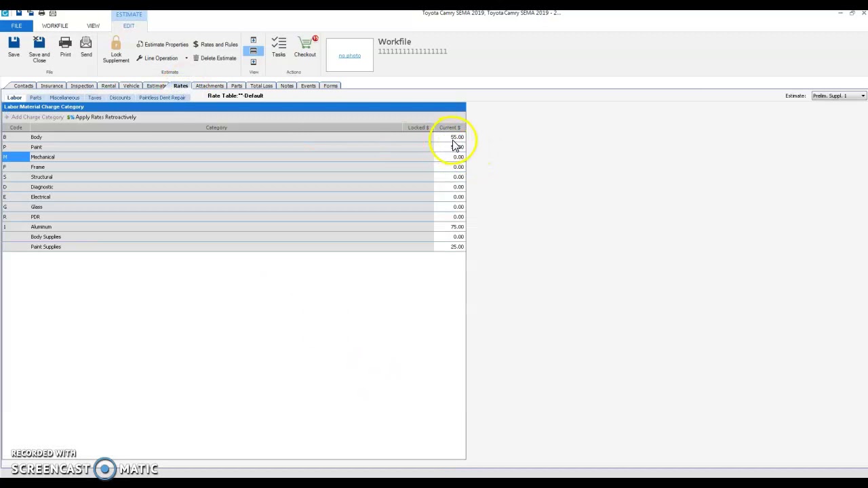Click the middle View layout icon
The height and width of the screenshot is (488, 868).
pyautogui.click(x=254, y=51)
